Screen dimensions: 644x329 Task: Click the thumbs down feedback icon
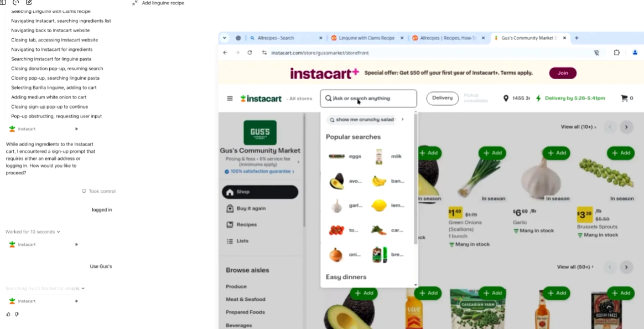[17, 314]
